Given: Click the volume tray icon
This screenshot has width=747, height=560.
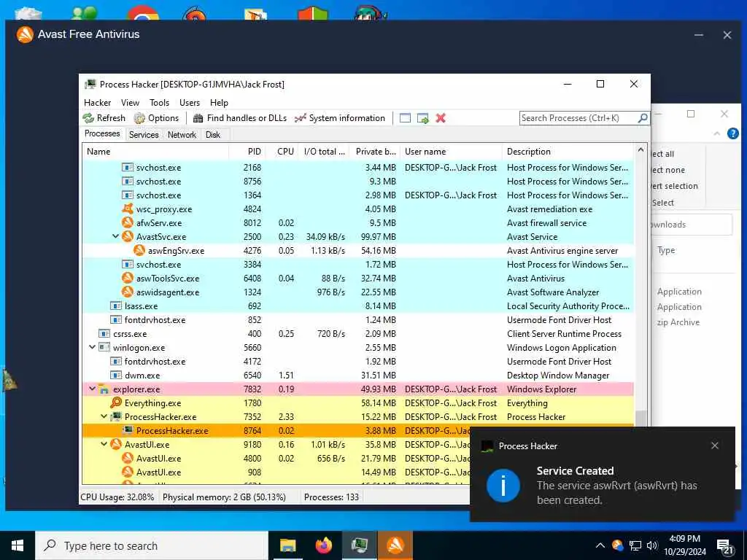Looking at the screenshot, I should (652, 545).
